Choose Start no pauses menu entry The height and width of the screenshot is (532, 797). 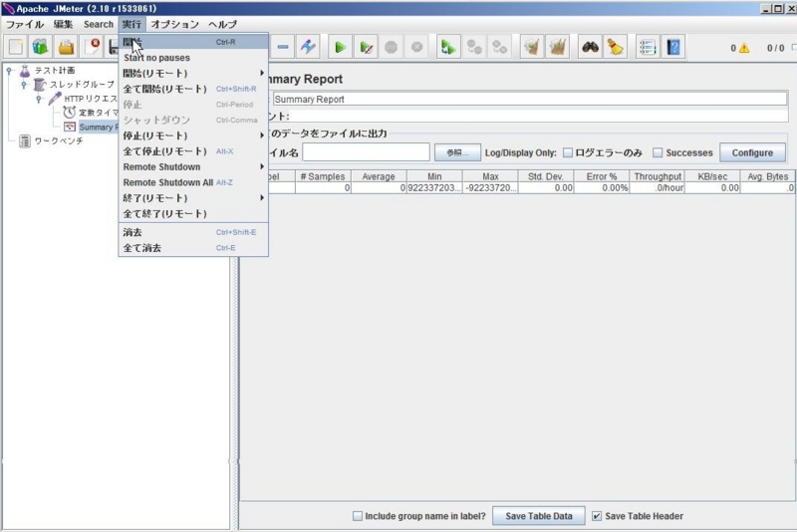click(x=193, y=58)
